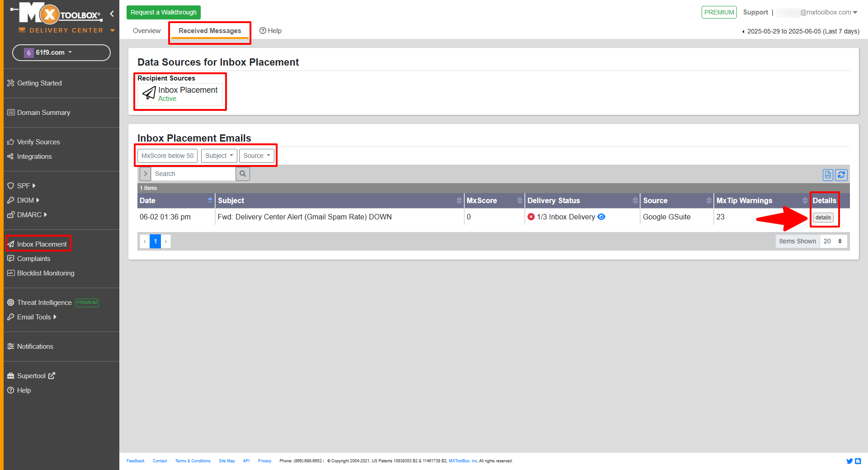Click the CSV export icon above the table
The width and height of the screenshot is (868, 470).
[828, 175]
